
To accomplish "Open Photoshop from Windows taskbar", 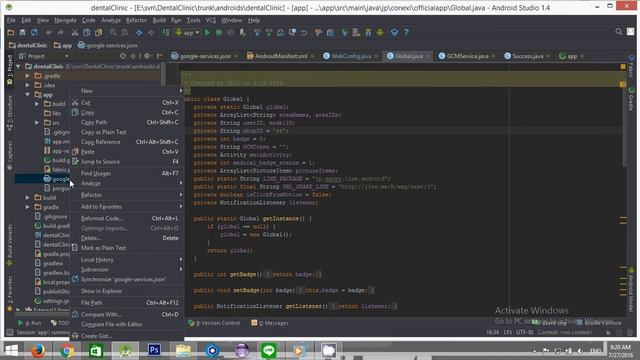I will coord(154,351).
